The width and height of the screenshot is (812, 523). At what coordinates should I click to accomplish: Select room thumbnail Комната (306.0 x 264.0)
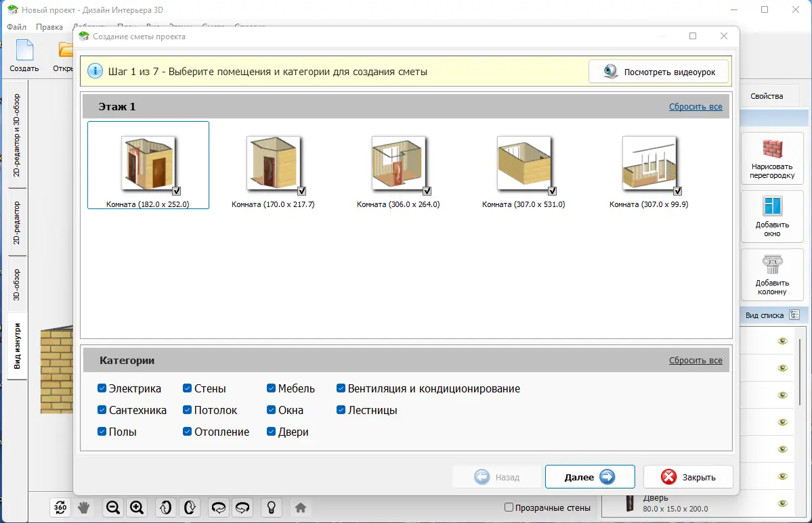coord(398,172)
